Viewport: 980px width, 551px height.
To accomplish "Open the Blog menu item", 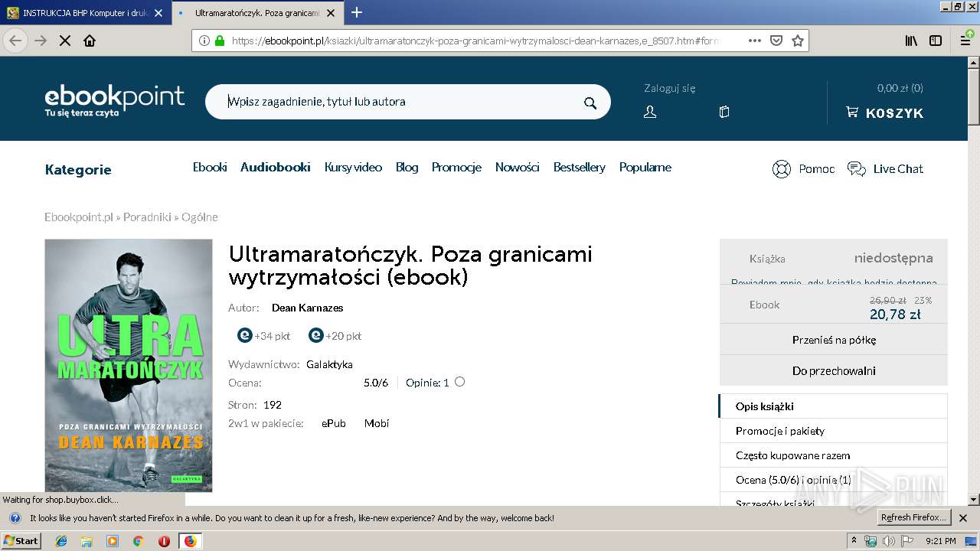I will (x=407, y=167).
